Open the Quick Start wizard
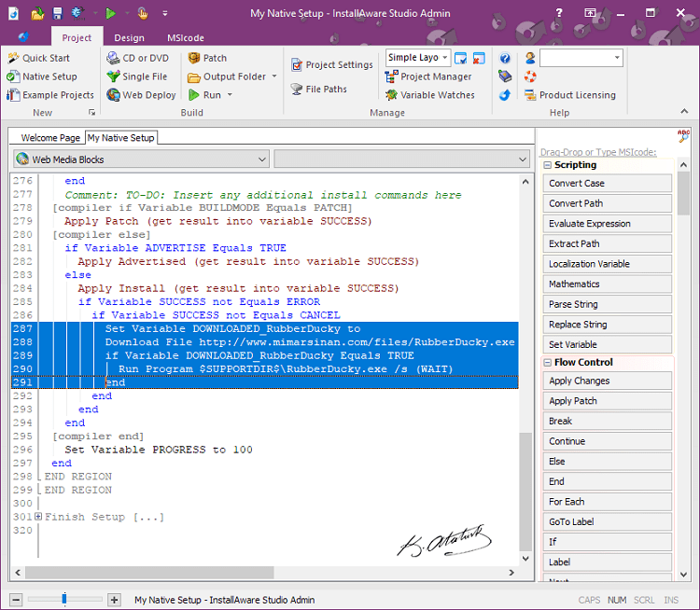This screenshot has height=610, width=700. [x=39, y=58]
